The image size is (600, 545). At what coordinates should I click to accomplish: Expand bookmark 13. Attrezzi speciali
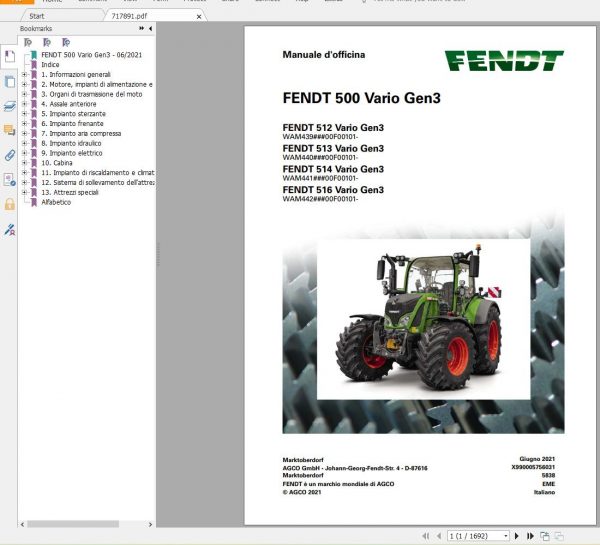(x=24, y=192)
